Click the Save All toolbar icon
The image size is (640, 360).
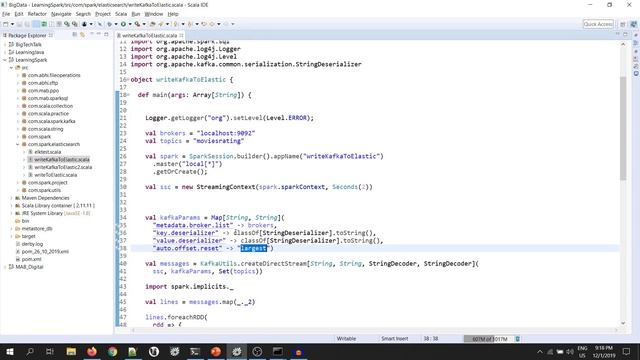click(27, 24)
